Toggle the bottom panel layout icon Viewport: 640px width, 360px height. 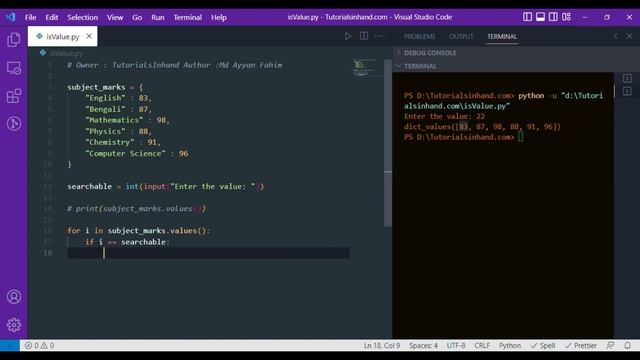pyautogui.click(x=540, y=17)
